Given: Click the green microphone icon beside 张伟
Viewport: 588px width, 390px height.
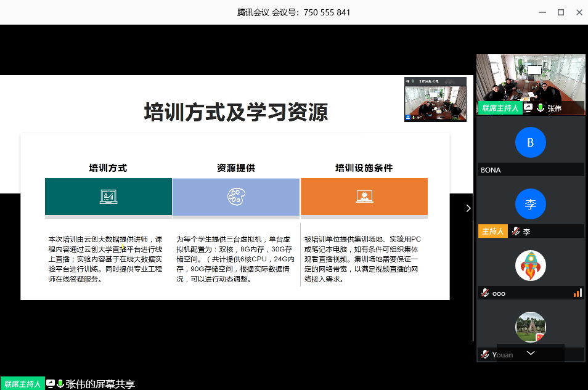Looking at the screenshot, I should [x=540, y=108].
